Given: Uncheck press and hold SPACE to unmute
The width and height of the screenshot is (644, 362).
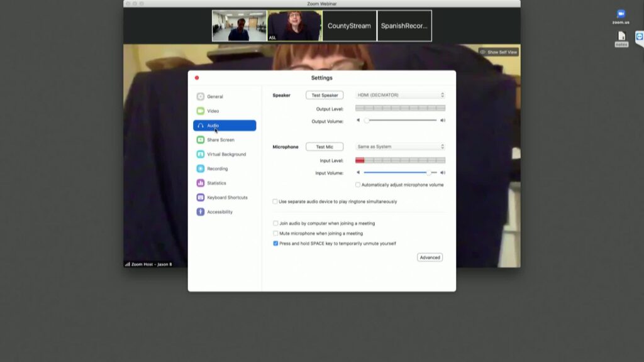Looking at the screenshot, I should pos(275,243).
